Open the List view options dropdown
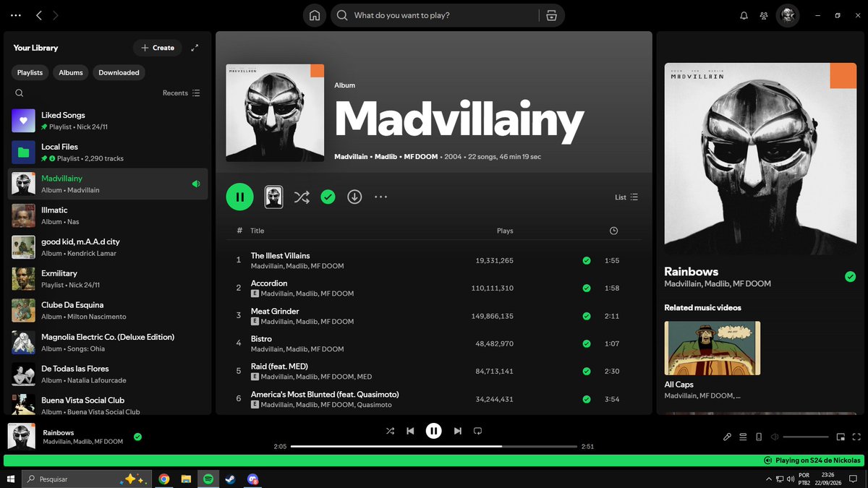 626,197
